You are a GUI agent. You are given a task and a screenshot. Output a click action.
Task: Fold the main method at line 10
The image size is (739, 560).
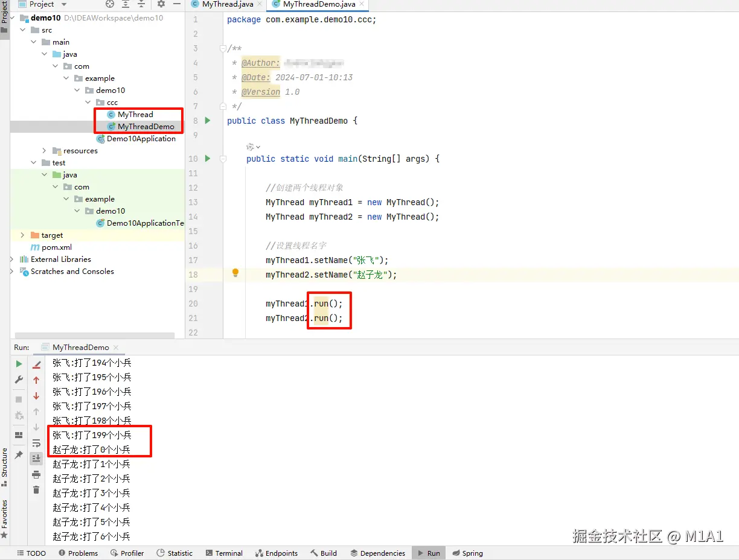(x=223, y=159)
